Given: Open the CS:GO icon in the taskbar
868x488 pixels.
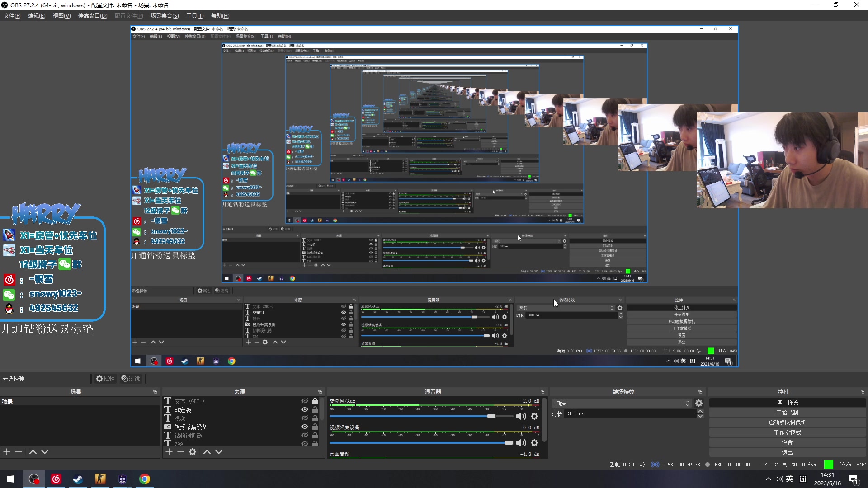Looking at the screenshot, I should coord(100,479).
